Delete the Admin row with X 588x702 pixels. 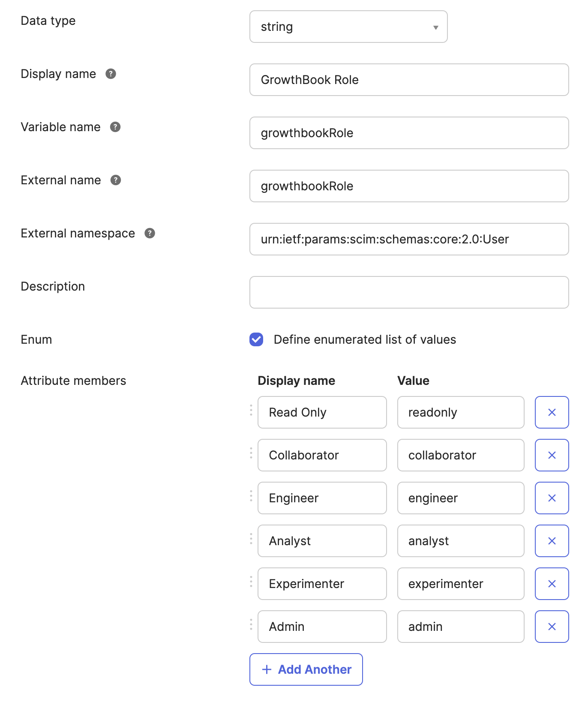tap(552, 627)
